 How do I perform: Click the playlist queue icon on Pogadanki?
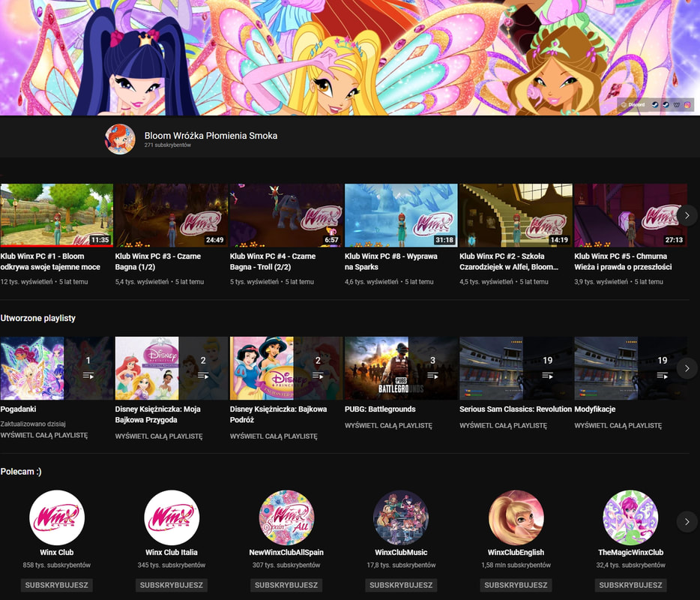tap(88, 376)
